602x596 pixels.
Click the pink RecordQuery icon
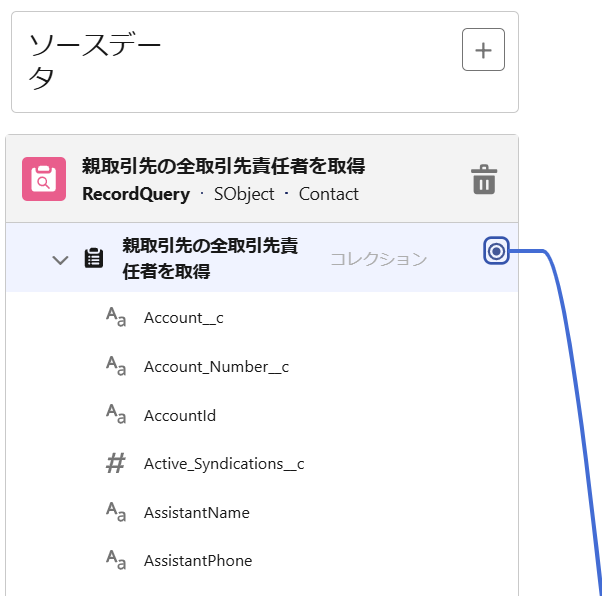point(44,179)
